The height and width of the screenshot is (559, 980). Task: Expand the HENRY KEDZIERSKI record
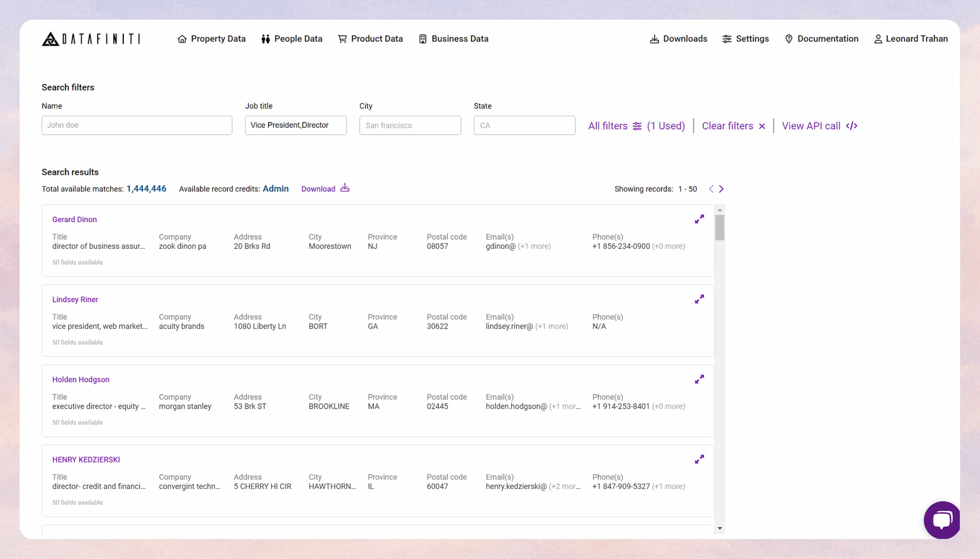pos(699,459)
